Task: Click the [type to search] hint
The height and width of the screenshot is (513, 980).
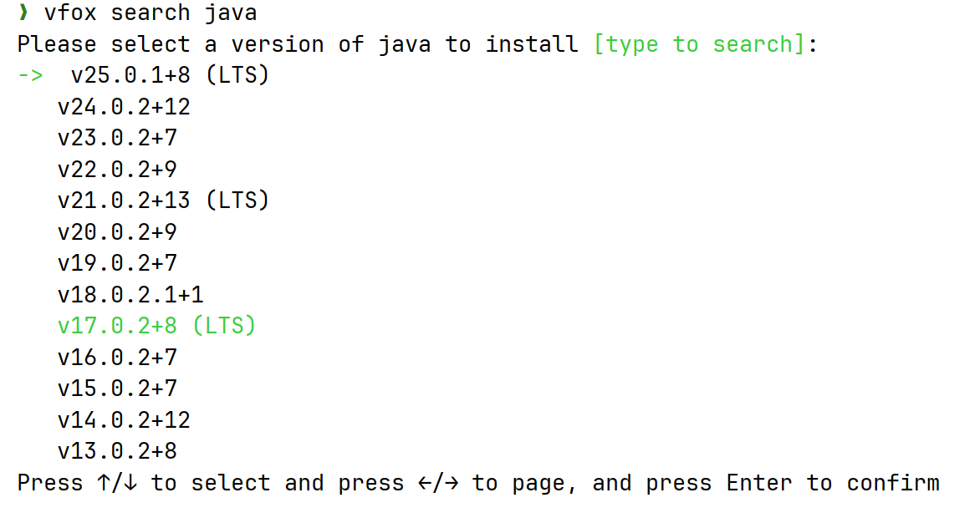Action: pyautogui.click(x=698, y=44)
